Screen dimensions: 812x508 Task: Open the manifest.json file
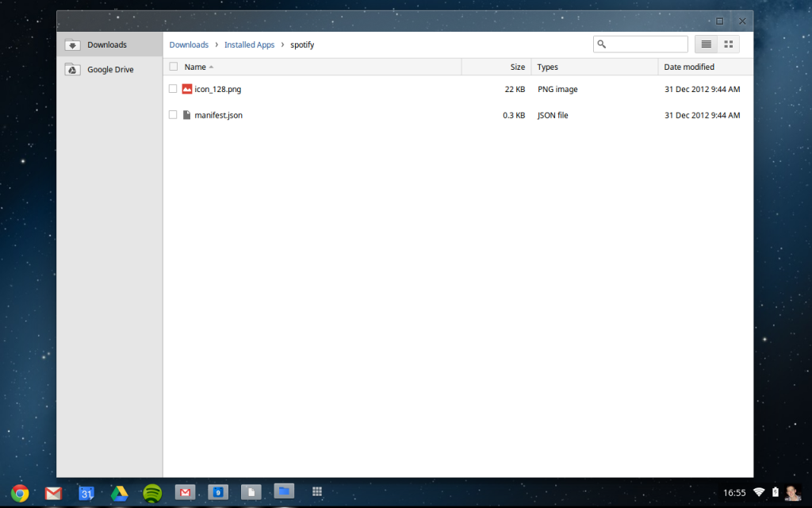[x=219, y=115]
